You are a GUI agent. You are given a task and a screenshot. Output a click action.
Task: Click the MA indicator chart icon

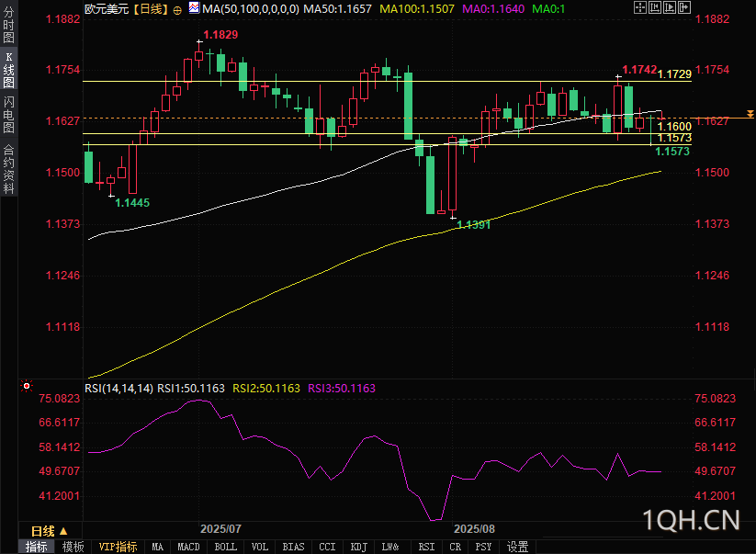[x=194, y=7]
